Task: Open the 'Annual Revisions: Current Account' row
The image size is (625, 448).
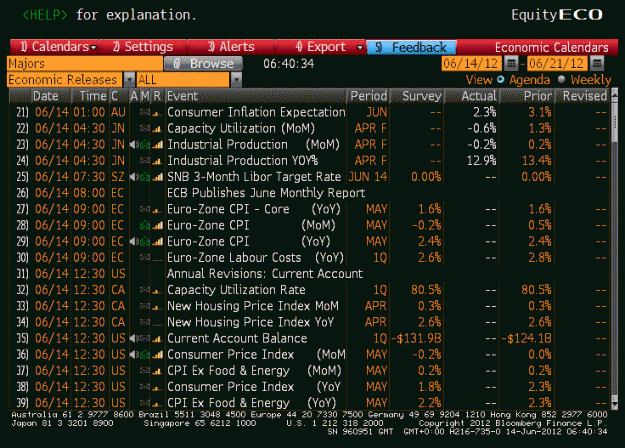Action: [309, 274]
